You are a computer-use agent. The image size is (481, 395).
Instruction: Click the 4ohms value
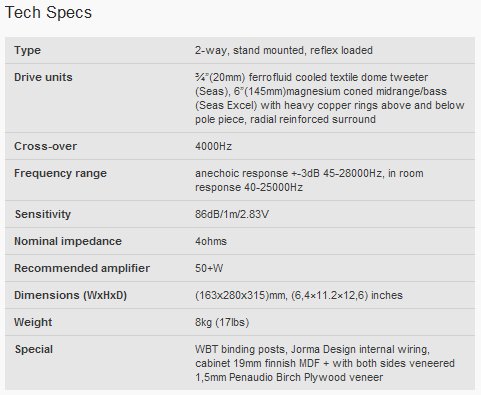click(x=211, y=241)
